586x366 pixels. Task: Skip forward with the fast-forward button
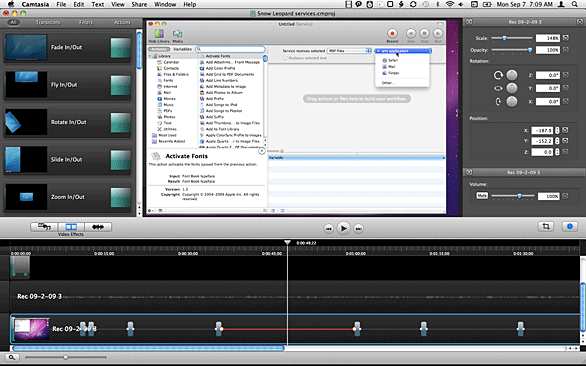pyautogui.click(x=358, y=228)
